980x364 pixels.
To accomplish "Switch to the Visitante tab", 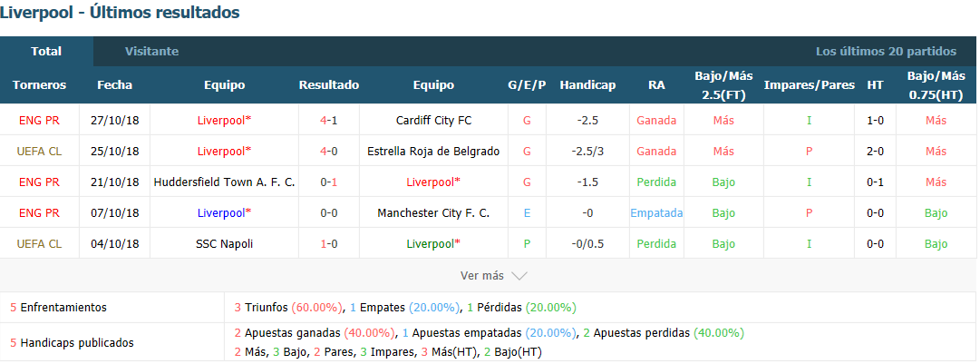I will pos(152,51).
